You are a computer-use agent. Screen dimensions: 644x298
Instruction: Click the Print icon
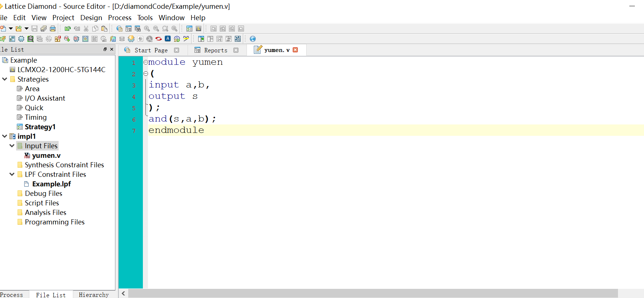(x=53, y=29)
